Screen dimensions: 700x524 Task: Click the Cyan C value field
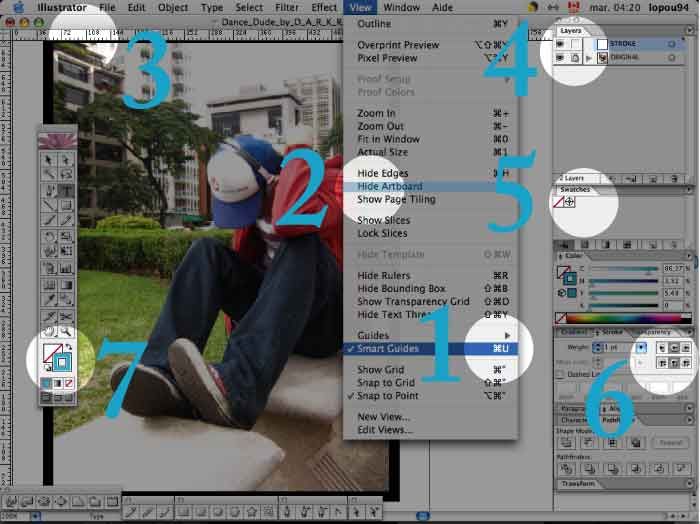[671, 268]
